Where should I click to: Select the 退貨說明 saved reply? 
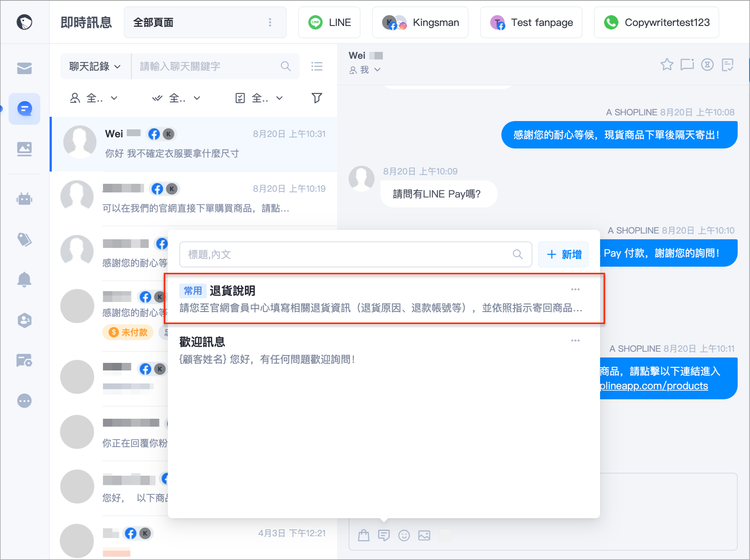[x=384, y=299]
